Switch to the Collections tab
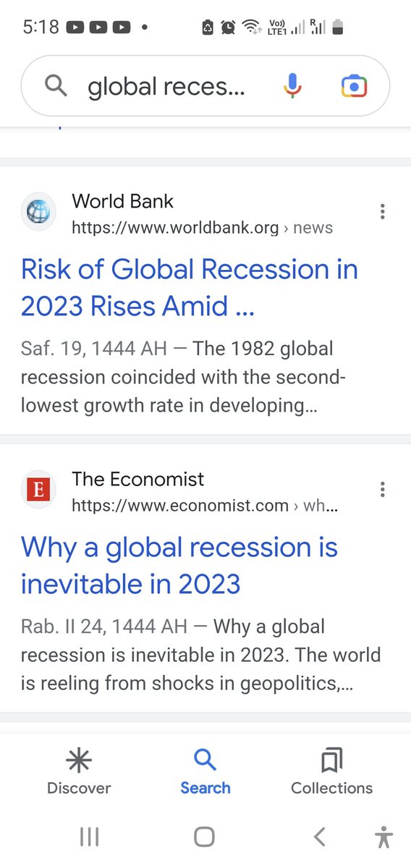This screenshot has height=868, width=411. click(x=331, y=772)
